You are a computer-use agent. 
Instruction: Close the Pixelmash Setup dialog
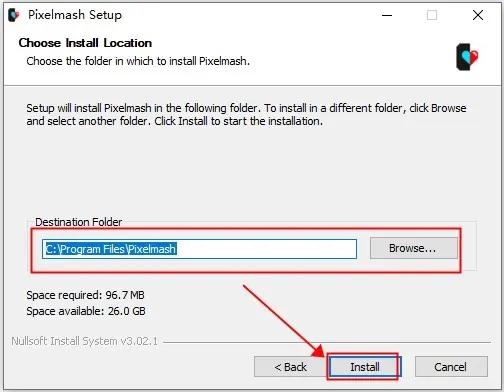pyautogui.click(x=478, y=15)
